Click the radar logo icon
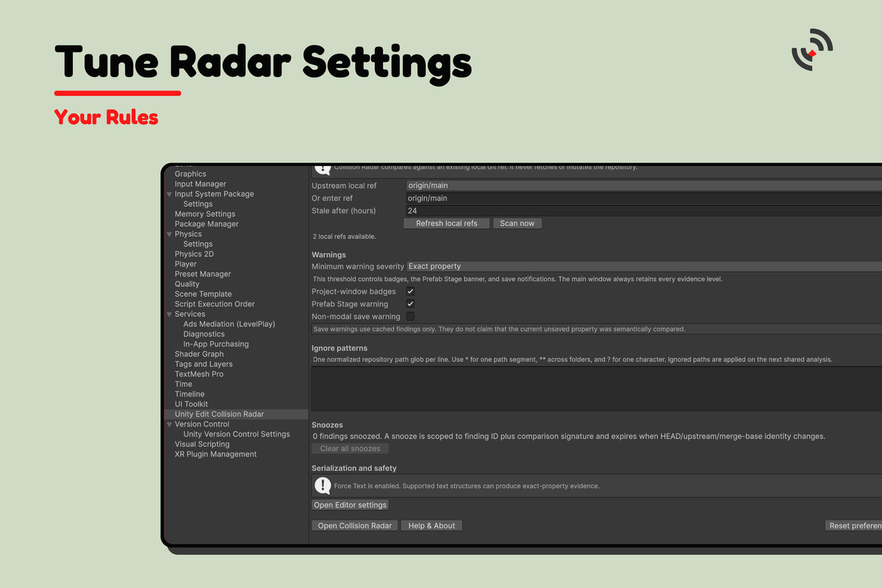This screenshot has width=882, height=588. (x=812, y=49)
